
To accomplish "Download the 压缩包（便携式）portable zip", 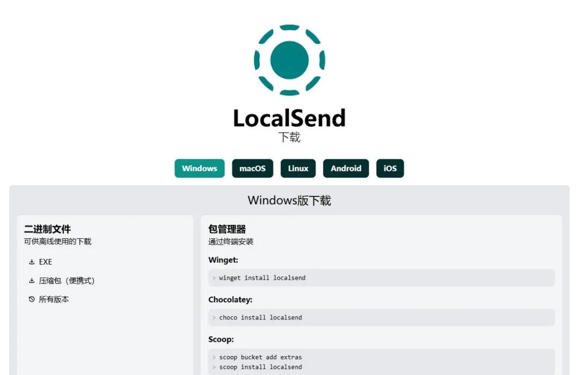I will tap(62, 280).
